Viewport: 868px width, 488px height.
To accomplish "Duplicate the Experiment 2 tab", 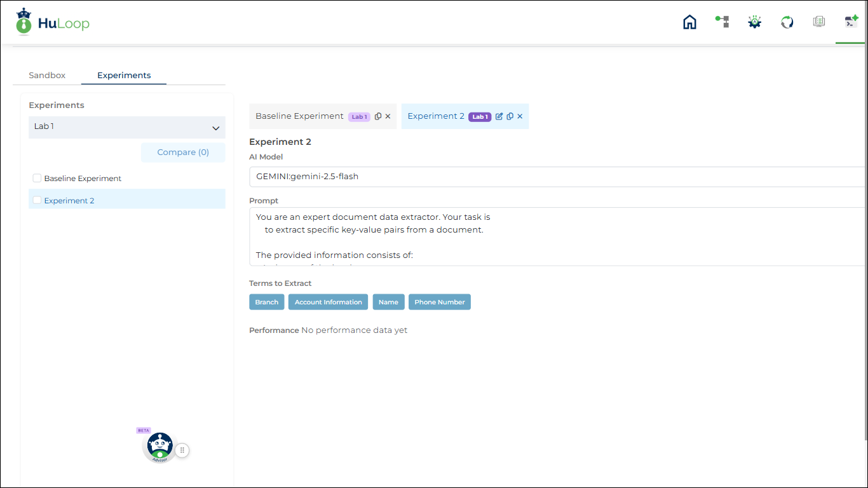I will click(510, 116).
